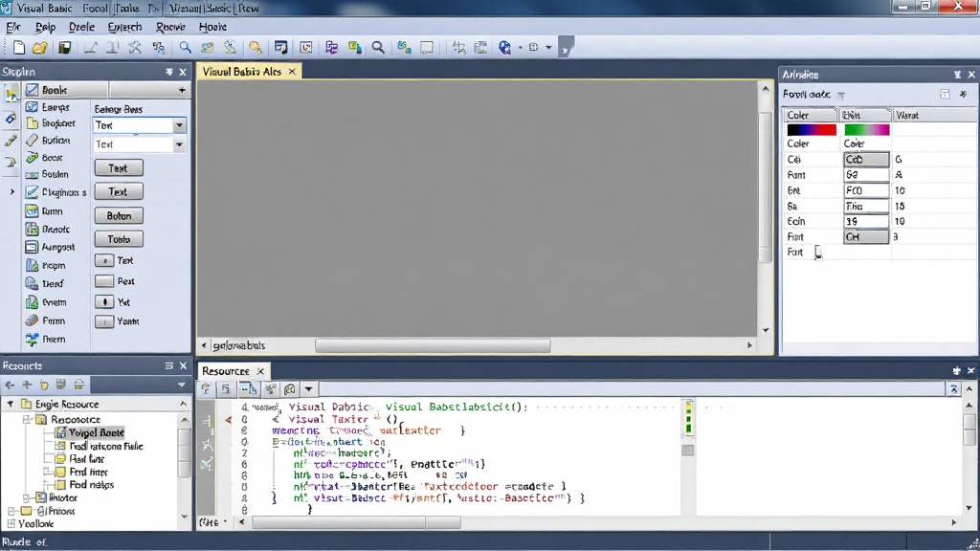Toggle the Peat checkbox in toolbox

104,281
